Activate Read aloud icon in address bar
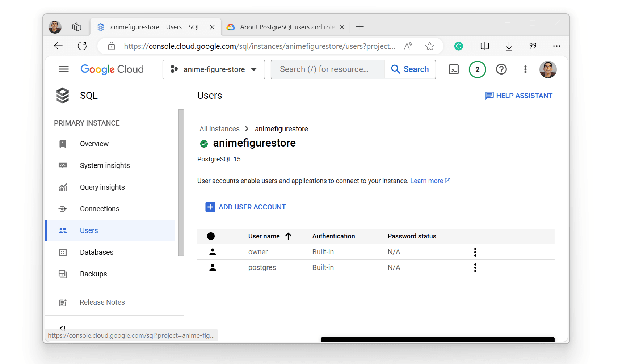The width and height of the screenshot is (618, 364). (x=408, y=46)
